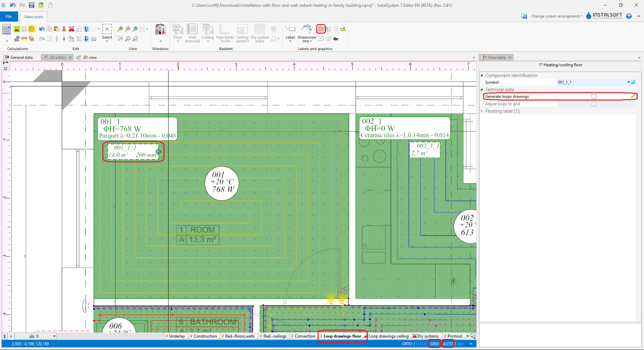Switch to the 3D view tab
The height and width of the screenshot is (350, 644).
[x=89, y=57]
